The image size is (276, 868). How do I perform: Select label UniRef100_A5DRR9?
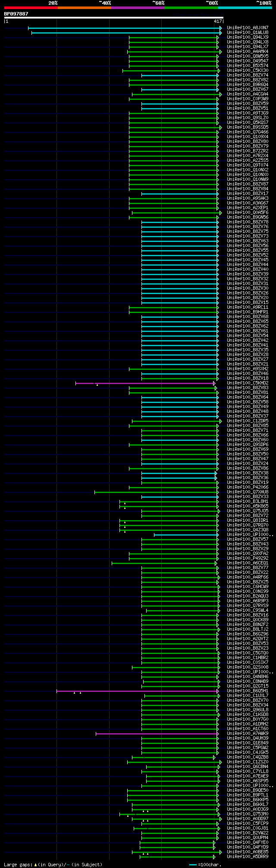tap(248, 856)
